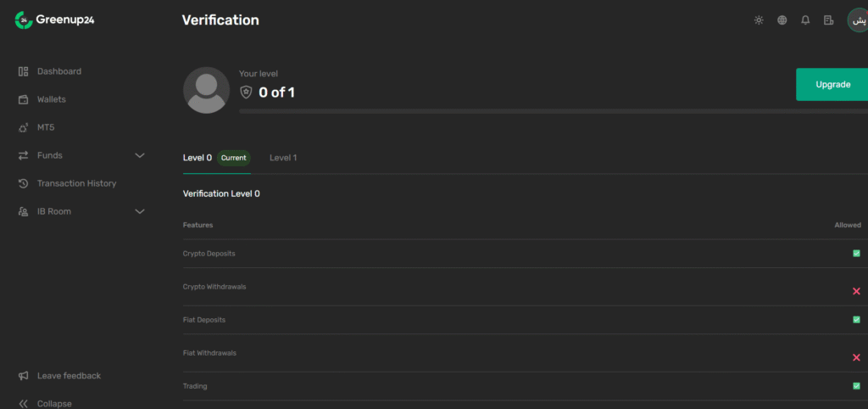Click the Wallets sidebar icon

point(23,100)
